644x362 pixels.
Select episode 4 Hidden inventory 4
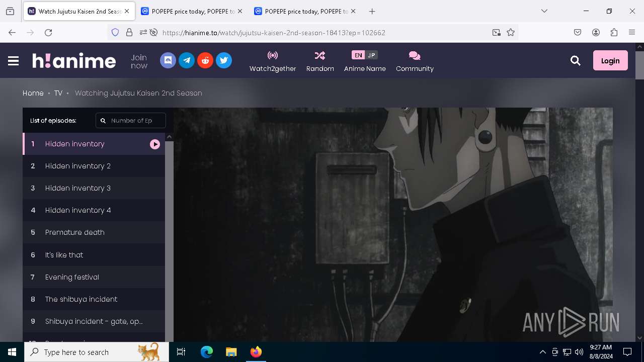(x=94, y=210)
